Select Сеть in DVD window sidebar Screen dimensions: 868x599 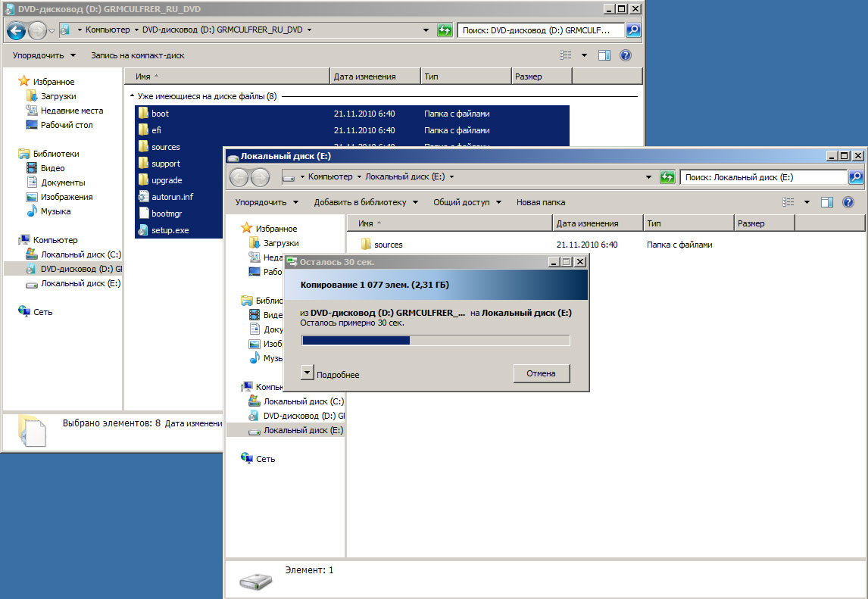coord(36,312)
